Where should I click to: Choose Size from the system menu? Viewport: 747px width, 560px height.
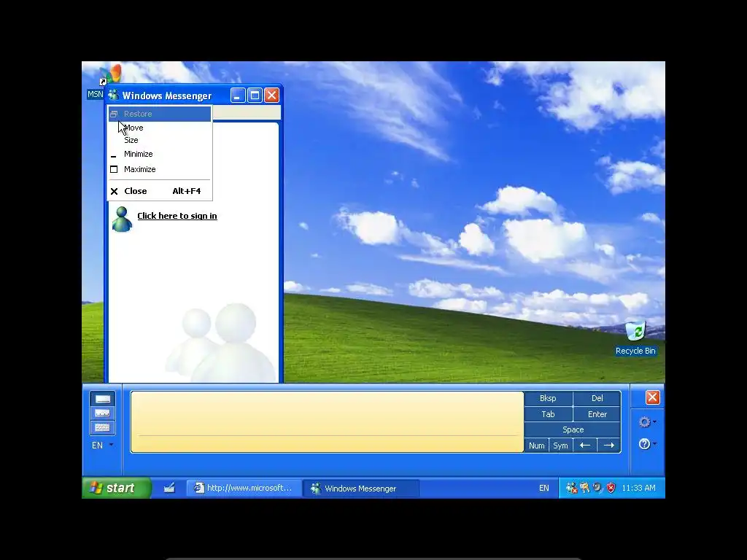pyautogui.click(x=160, y=140)
